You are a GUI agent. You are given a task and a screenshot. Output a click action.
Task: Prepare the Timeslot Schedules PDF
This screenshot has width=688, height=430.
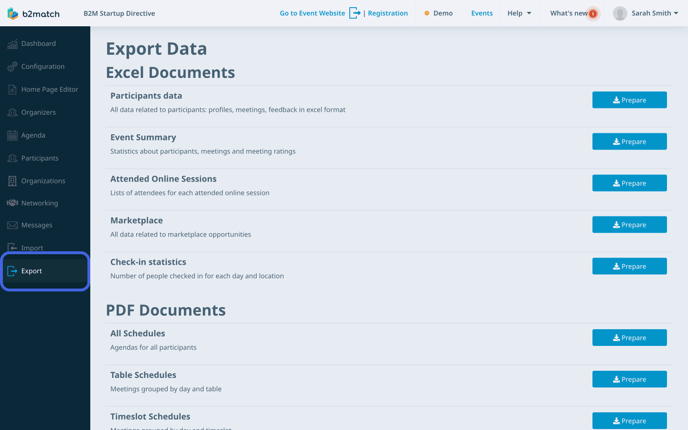pyautogui.click(x=629, y=421)
